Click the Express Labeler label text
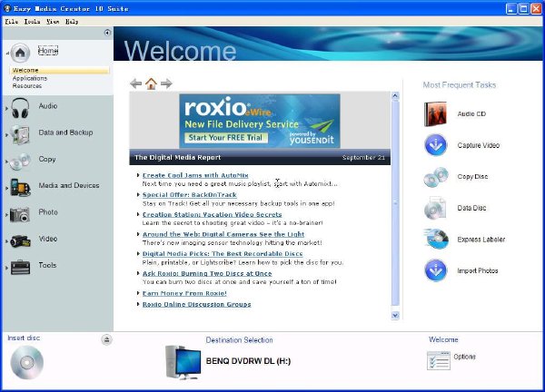 pos(481,240)
